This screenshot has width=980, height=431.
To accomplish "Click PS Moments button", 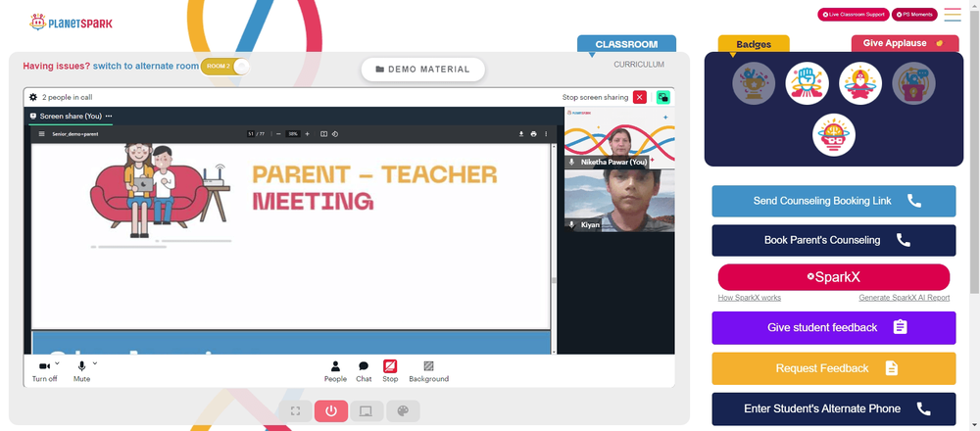I will click(x=914, y=15).
